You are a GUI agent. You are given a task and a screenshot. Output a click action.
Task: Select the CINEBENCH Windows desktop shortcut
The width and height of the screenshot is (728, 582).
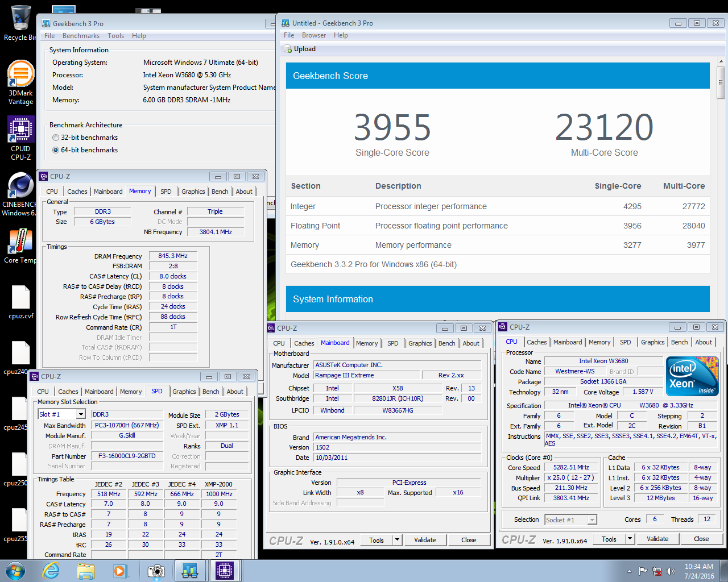tap(19, 194)
